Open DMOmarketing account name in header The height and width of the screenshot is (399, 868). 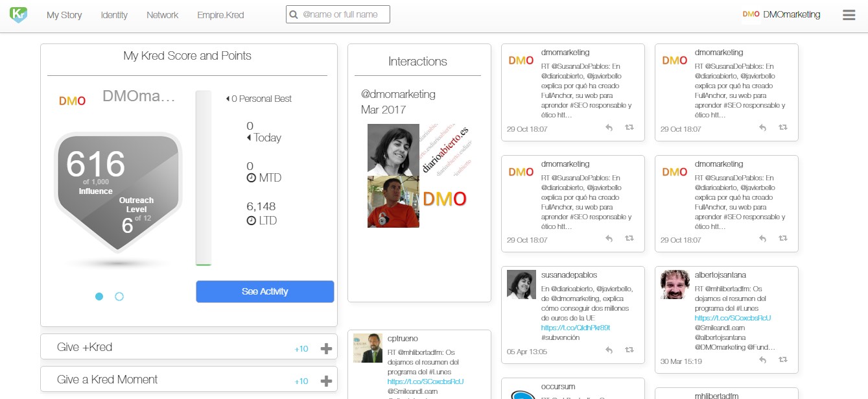(x=792, y=14)
